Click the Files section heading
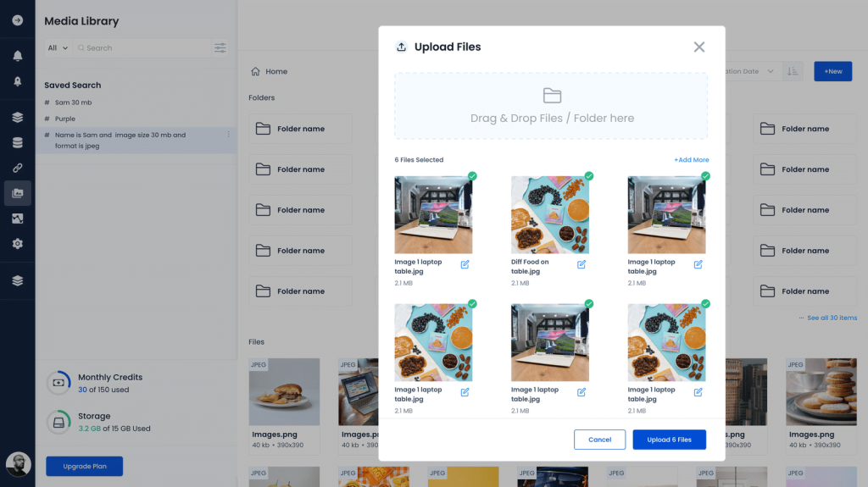 pos(256,342)
